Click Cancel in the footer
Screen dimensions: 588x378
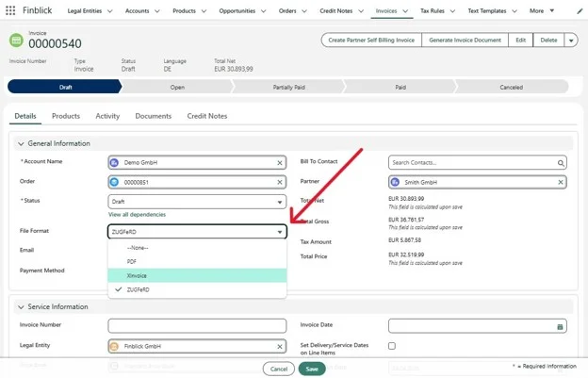pos(279,369)
